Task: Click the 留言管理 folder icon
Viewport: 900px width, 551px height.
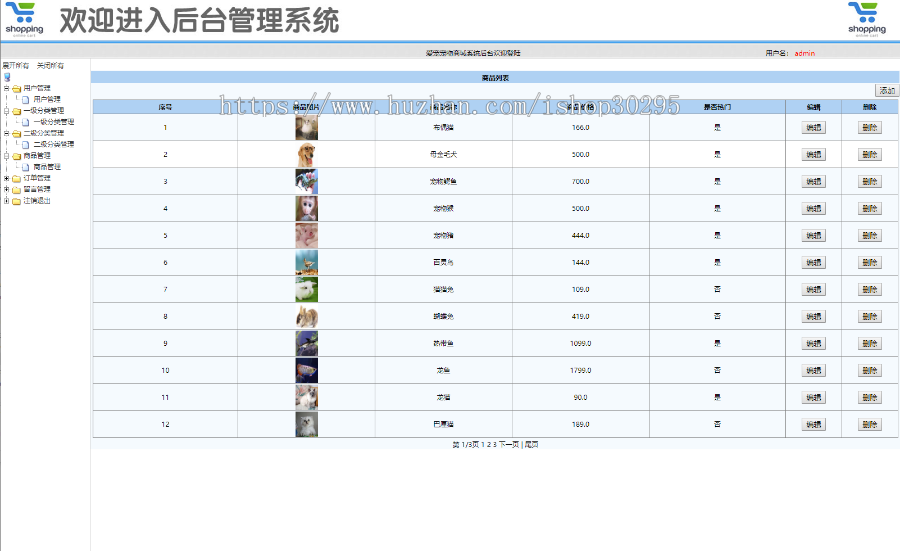Action: coord(17,189)
